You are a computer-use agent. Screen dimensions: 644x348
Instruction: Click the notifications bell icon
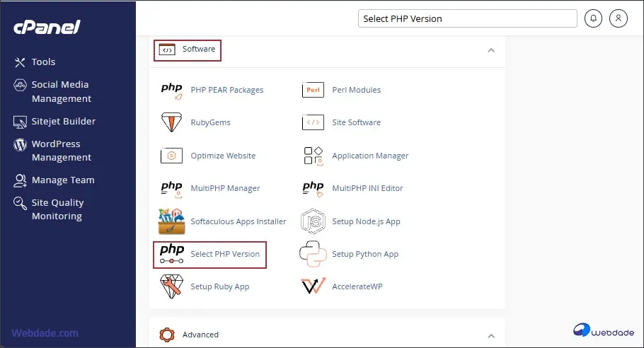coord(593,19)
